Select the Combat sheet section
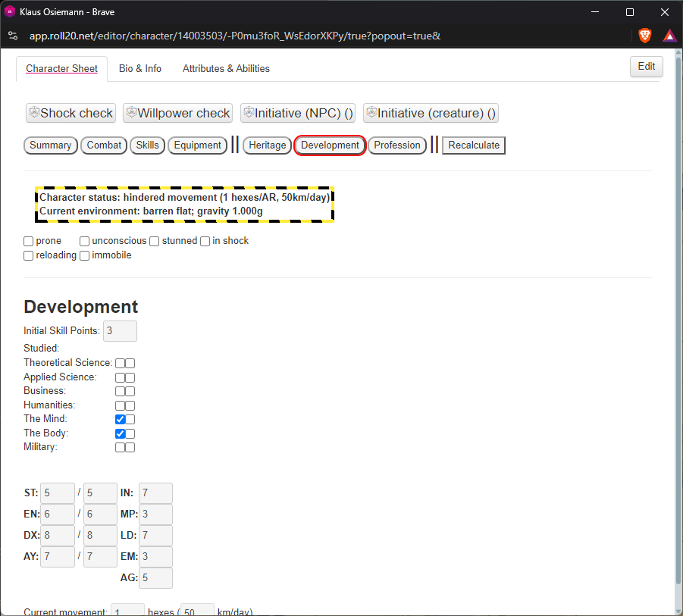The height and width of the screenshot is (616, 683). click(104, 145)
